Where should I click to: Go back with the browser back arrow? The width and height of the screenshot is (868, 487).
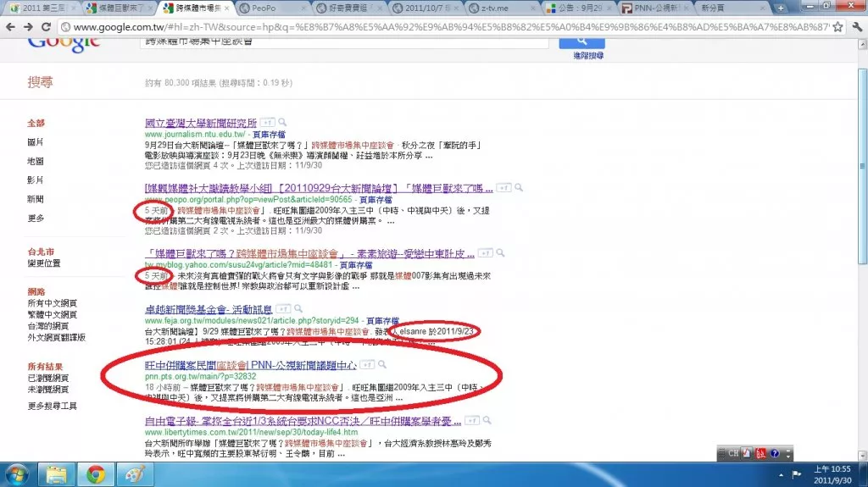tap(10, 26)
